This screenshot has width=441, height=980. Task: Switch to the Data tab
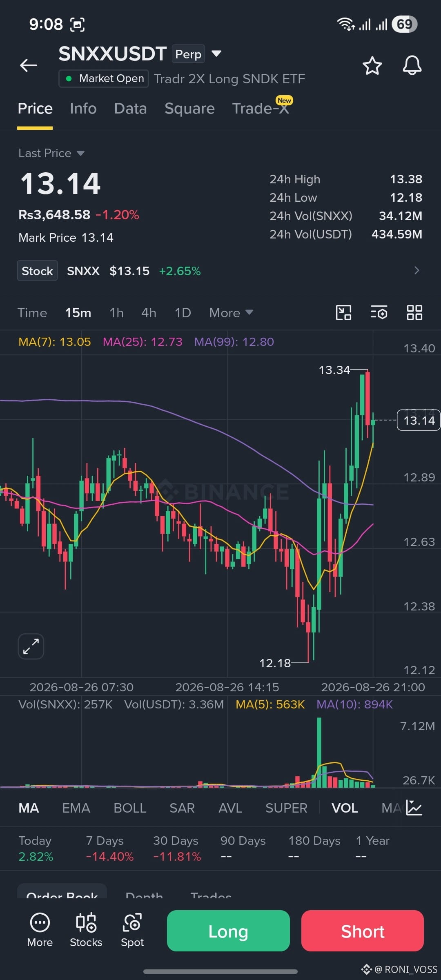(x=130, y=109)
